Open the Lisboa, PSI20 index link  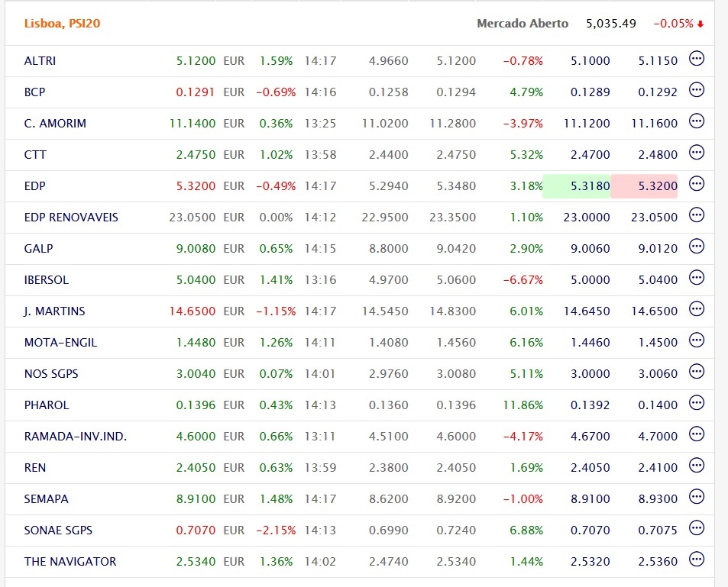tap(62, 24)
